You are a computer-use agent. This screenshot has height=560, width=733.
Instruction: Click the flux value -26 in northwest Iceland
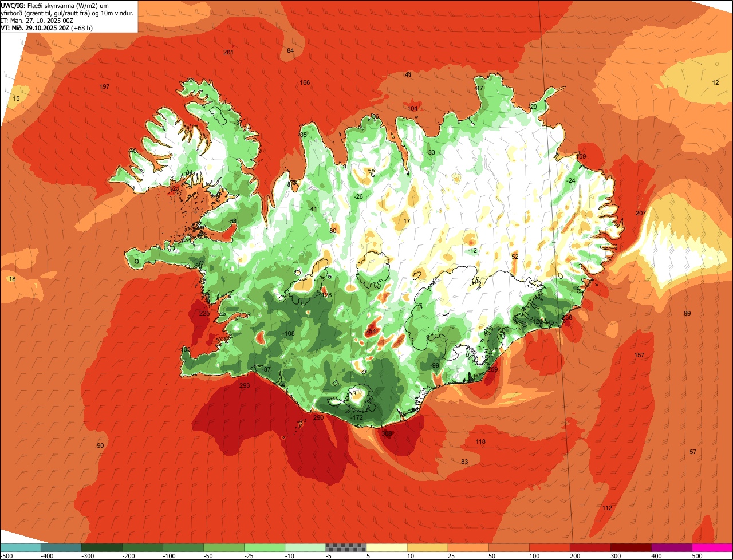(358, 196)
